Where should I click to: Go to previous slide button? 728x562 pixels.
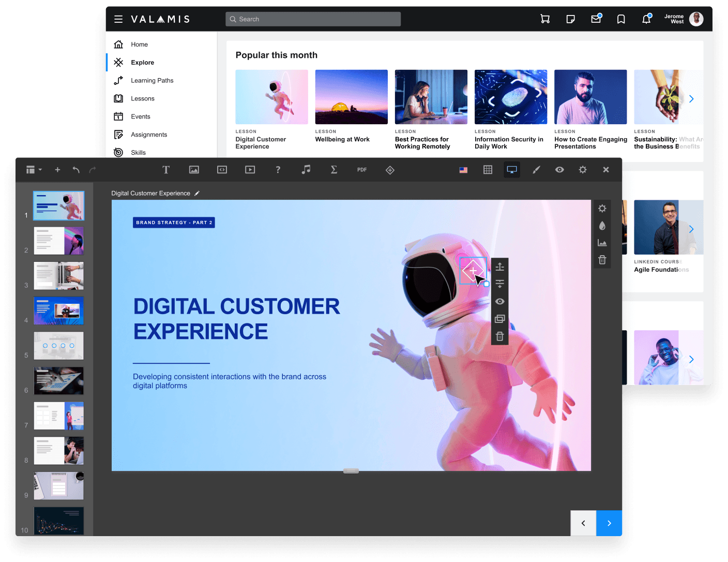click(x=583, y=523)
